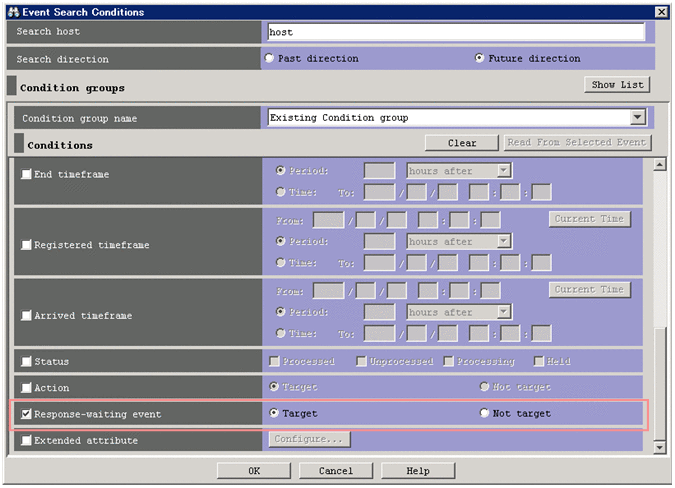Close the Event Search Conditions dialog
The width and height of the screenshot is (675, 488).
[x=661, y=11]
